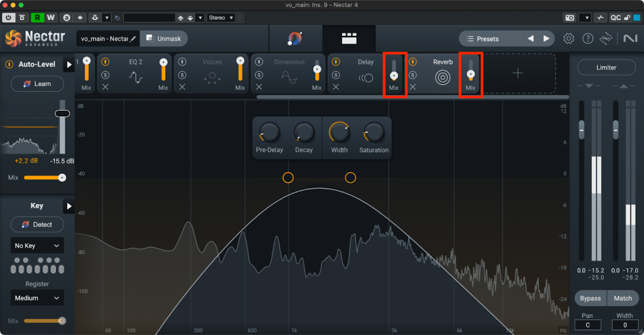Solo the EQ 2 module
Viewport: 644px width, 335px height.
[x=105, y=75]
